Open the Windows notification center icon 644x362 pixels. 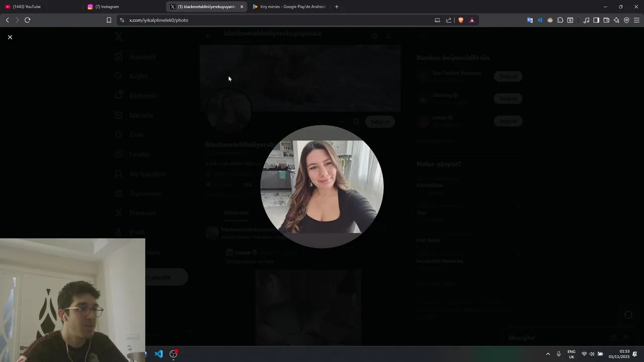(x=635, y=354)
